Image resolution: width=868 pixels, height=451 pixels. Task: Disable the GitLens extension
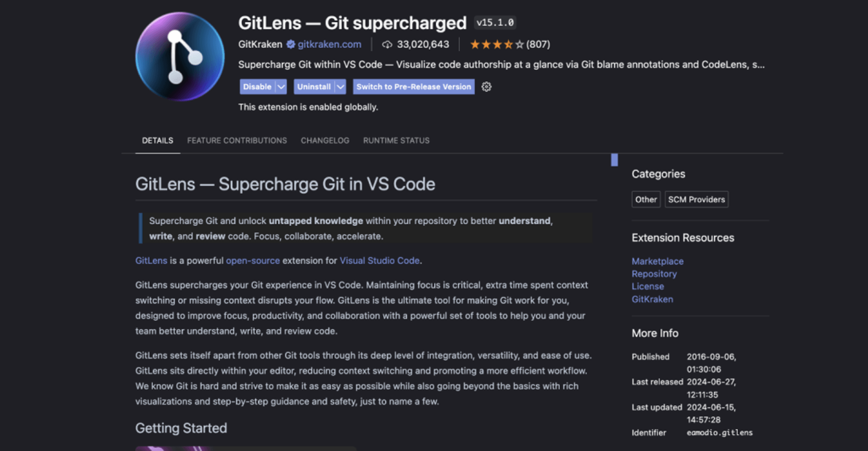(x=257, y=87)
